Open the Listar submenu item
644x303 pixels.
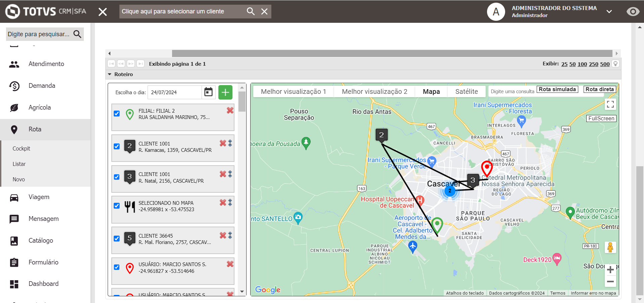click(19, 164)
